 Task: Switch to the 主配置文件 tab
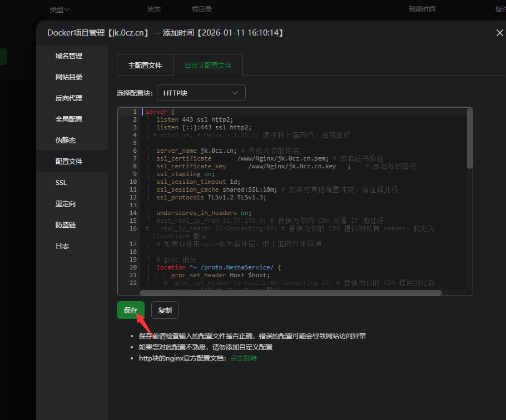tap(145, 65)
